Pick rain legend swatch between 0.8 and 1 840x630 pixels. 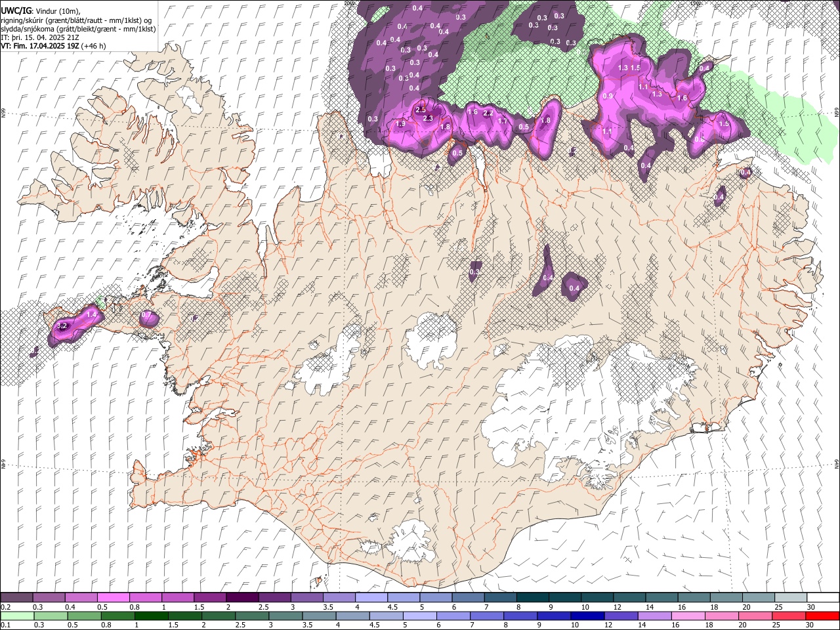[x=117, y=616]
